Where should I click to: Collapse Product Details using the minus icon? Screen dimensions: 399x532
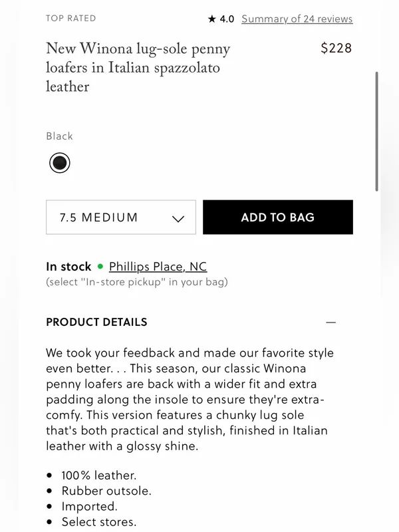(331, 322)
